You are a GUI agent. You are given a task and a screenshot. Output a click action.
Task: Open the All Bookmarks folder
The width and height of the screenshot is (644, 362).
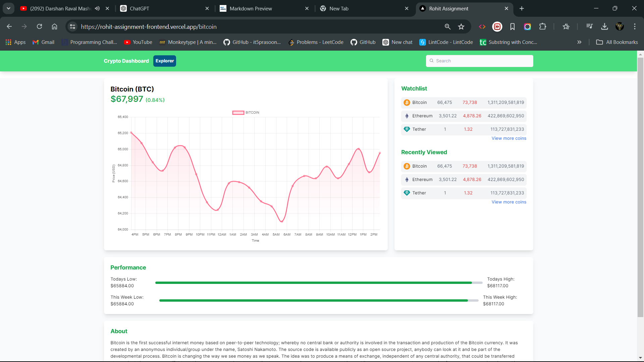[617, 42]
